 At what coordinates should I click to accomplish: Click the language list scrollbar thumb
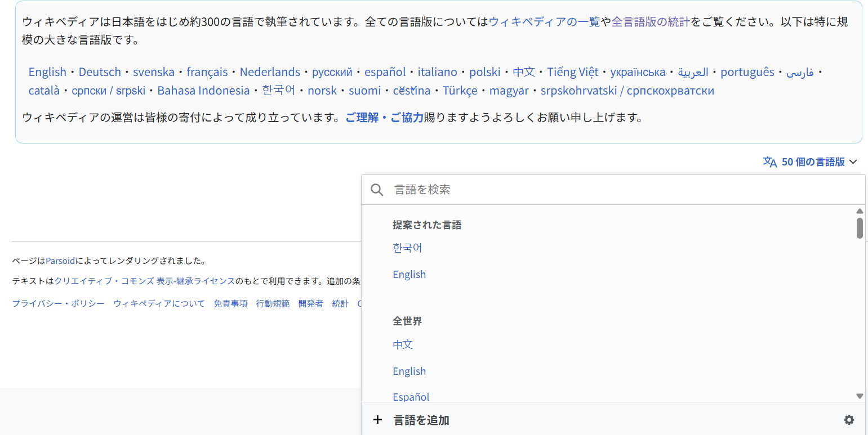pos(860,228)
